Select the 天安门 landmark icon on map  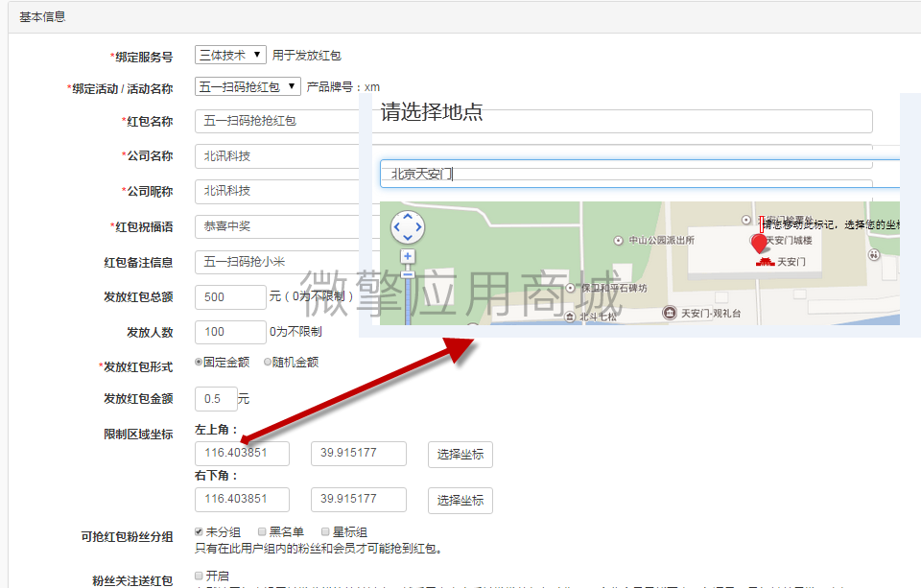click(x=765, y=263)
